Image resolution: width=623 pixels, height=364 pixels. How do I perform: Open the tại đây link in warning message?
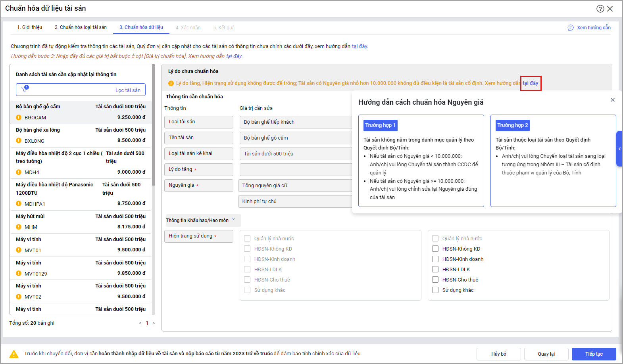pyautogui.click(x=531, y=83)
